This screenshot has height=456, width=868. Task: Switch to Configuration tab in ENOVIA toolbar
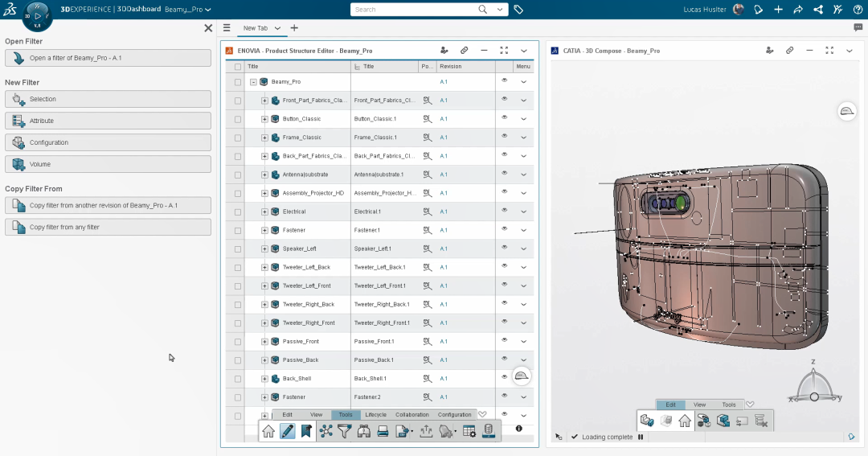click(454, 414)
